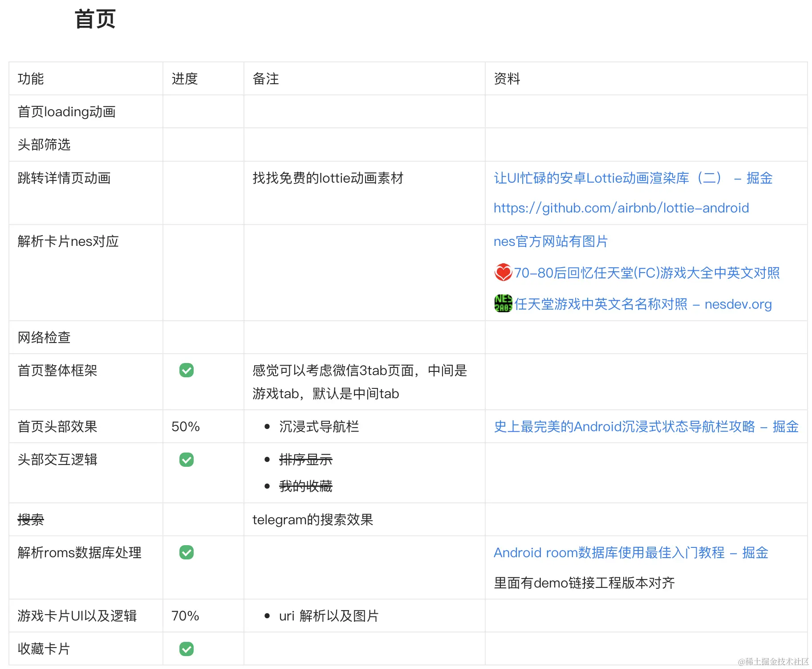The width and height of the screenshot is (812, 669).
Task: Click the 首页 page heading
Action: point(95,19)
